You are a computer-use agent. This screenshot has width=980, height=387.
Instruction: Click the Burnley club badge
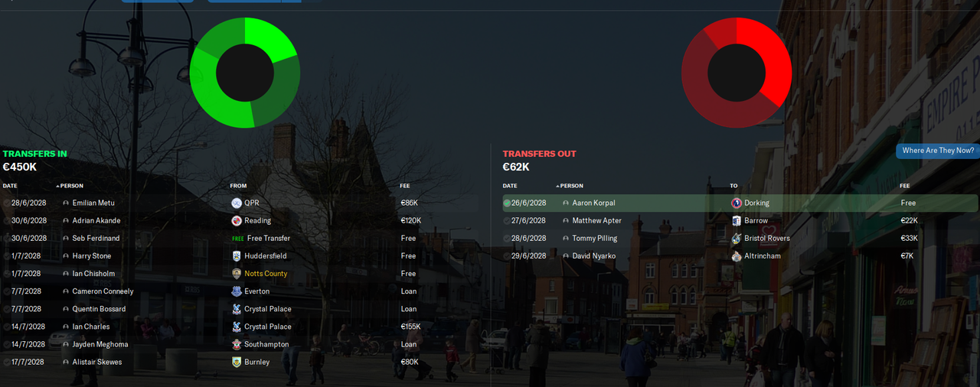click(x=237, y=362)
